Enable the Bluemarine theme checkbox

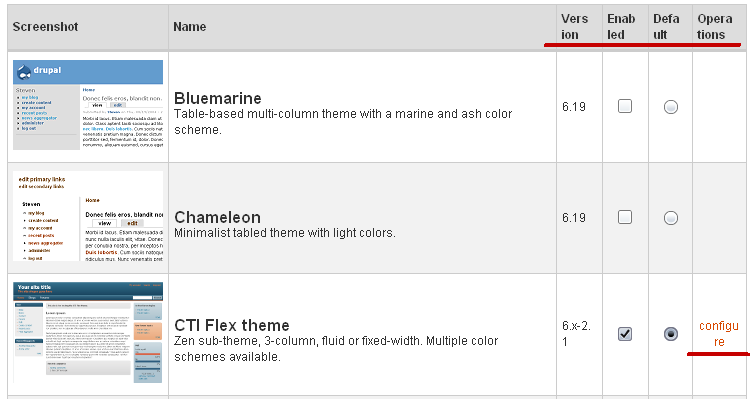(x=624, y=106)
